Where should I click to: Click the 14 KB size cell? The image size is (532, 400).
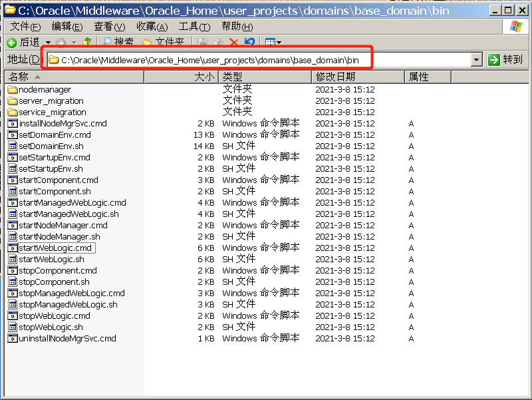(204, 146)
